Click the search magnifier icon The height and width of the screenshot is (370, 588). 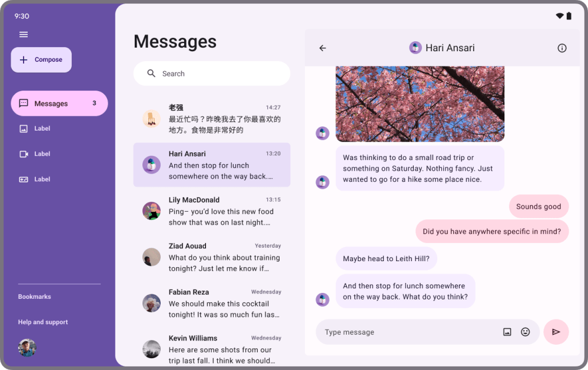click(x=151, y=74)
